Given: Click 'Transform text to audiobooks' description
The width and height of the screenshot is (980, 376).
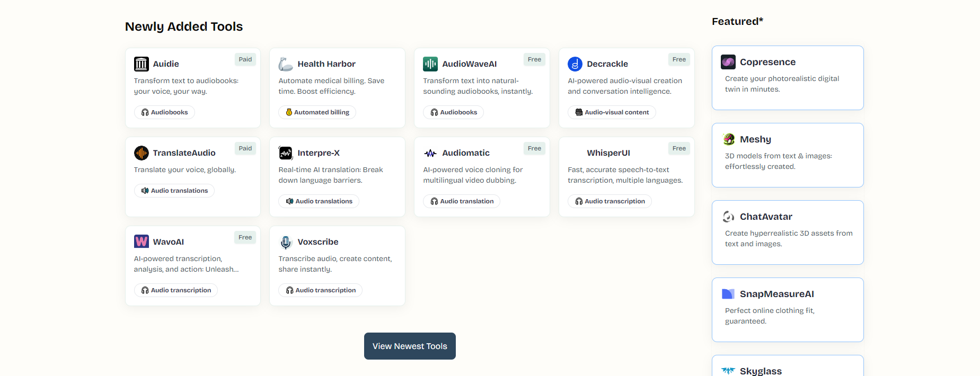Looking at the screenshot, I should point(186,86).
